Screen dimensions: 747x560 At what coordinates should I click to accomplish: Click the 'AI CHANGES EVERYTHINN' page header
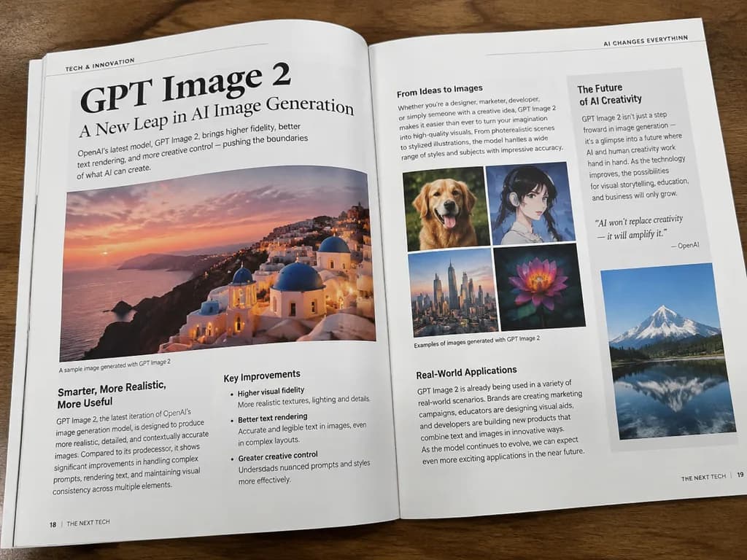(x=646, y=41)
